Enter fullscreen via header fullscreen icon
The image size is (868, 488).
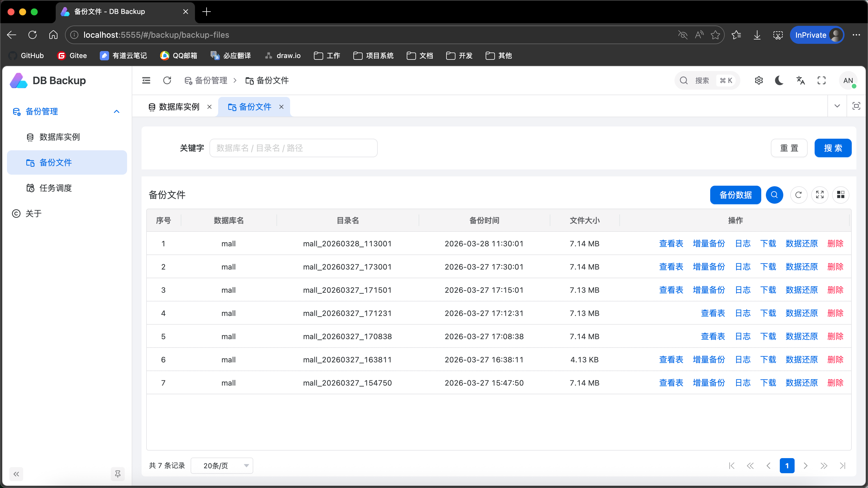click(821, 80)
